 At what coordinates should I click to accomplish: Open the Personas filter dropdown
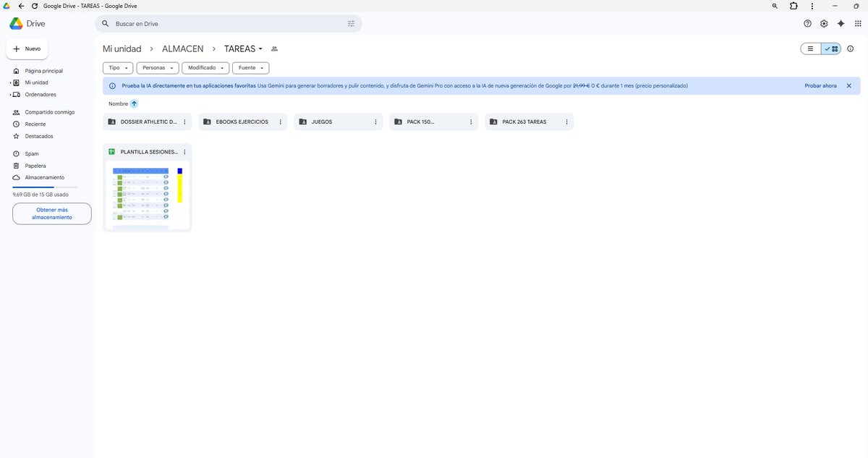pos(158,68)
